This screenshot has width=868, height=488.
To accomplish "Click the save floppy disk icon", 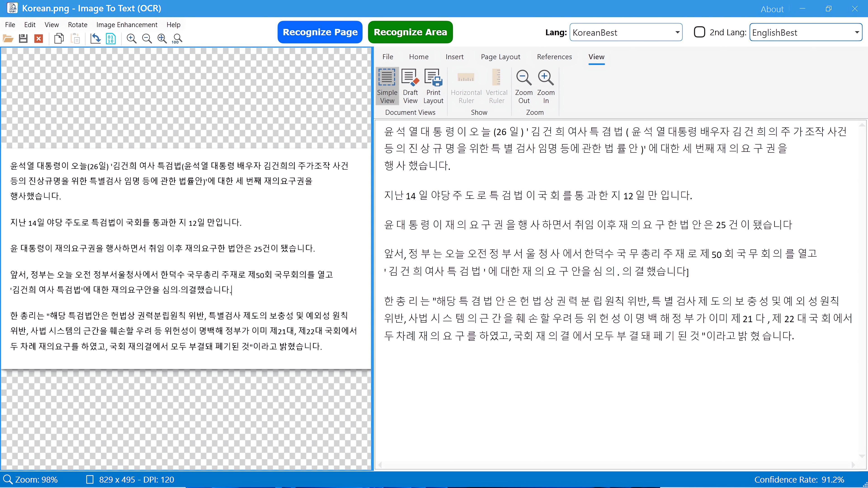I will (x=23, y=38).
